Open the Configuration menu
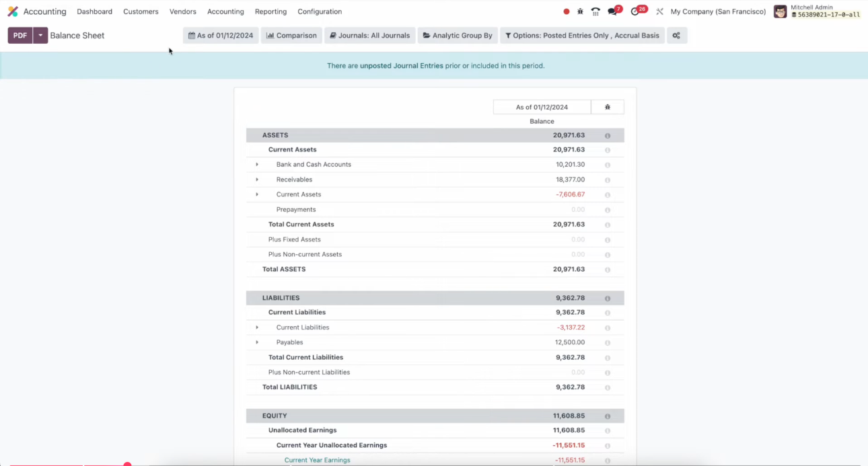This screenshot has width=868, height=466. [320, 11]
